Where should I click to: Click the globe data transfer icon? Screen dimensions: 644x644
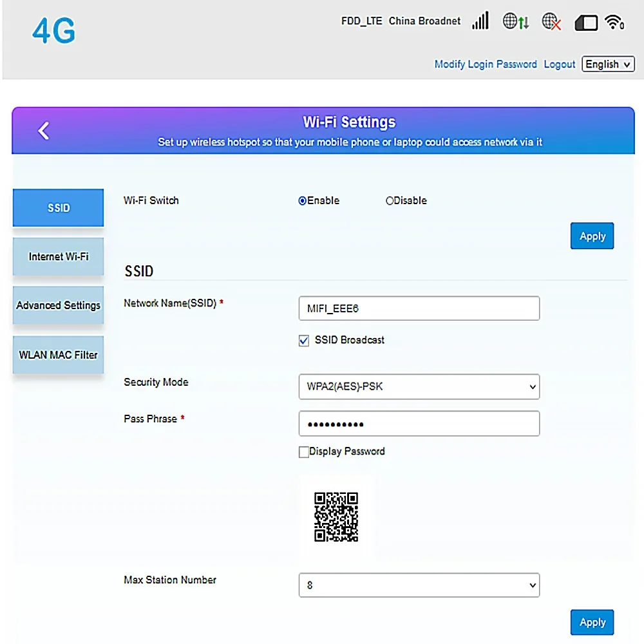[516, 21]
